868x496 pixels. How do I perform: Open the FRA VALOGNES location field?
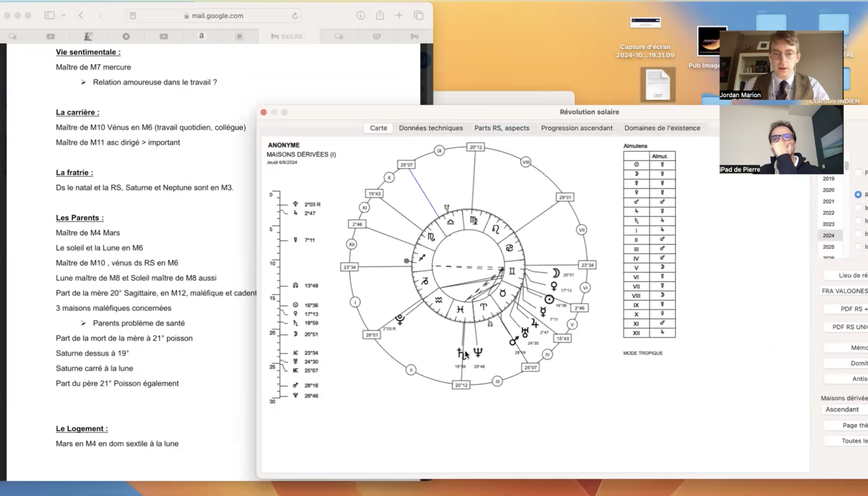[844, 291]
